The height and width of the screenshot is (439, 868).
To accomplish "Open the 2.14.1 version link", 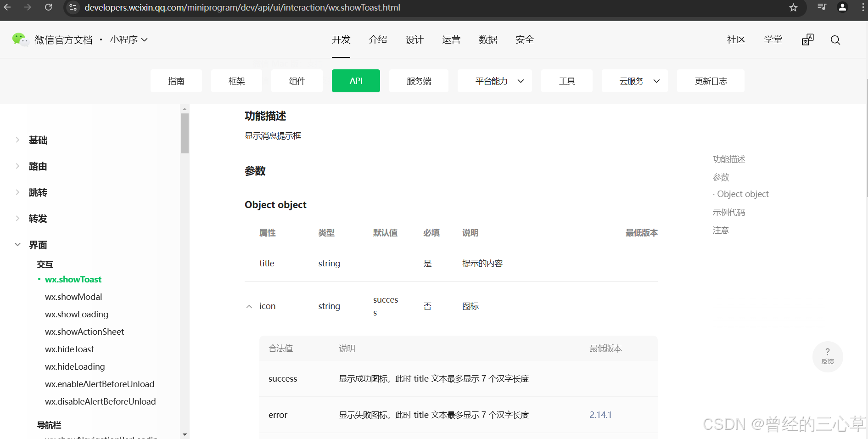I will pyautogui.click(x=600, y=415).
